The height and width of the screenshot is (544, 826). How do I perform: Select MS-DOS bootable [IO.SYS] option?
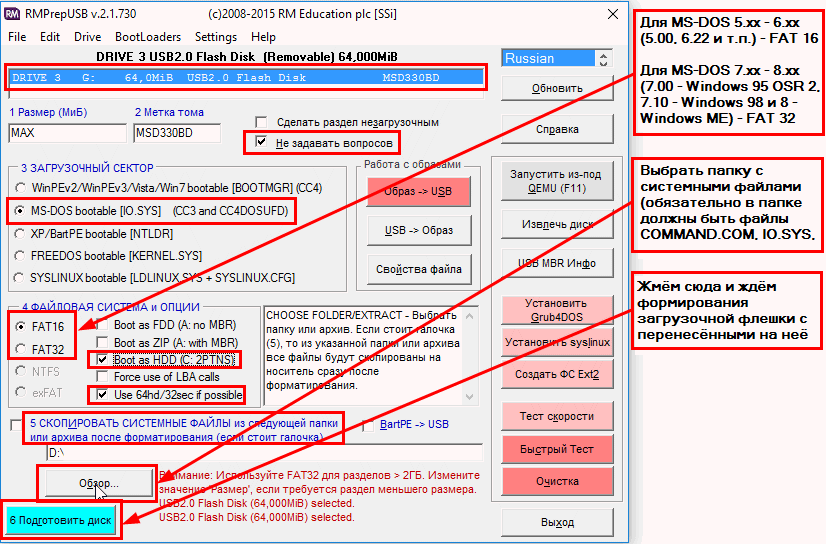point(20,211)
